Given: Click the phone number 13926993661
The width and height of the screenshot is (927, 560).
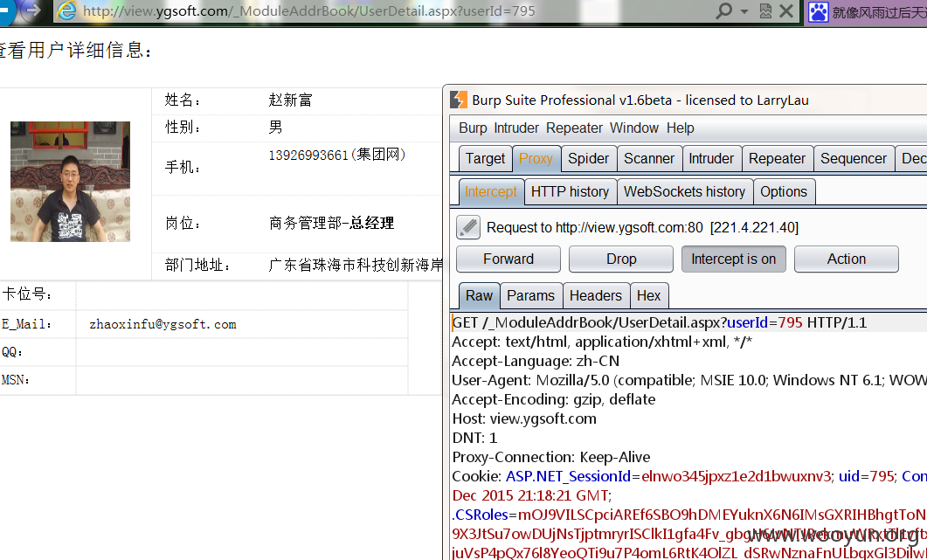Looking at the screenshot, I should [x=308, y=155].
